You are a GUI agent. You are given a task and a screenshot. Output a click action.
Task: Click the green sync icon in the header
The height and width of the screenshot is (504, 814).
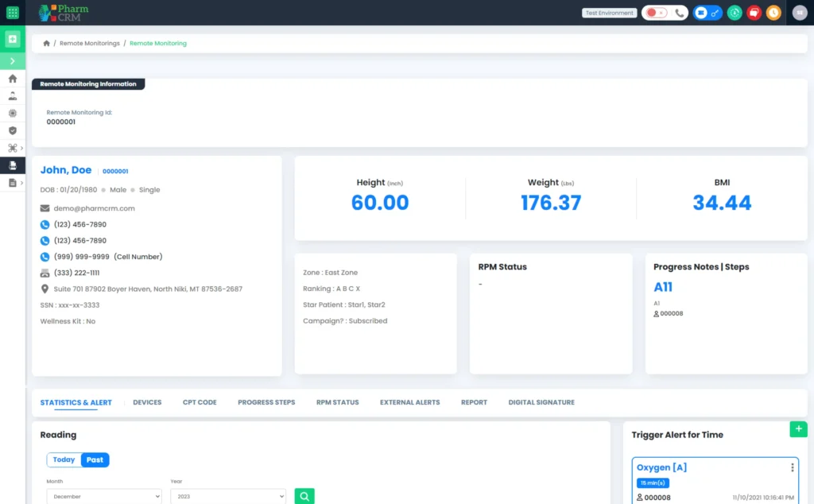click(734, 13)
